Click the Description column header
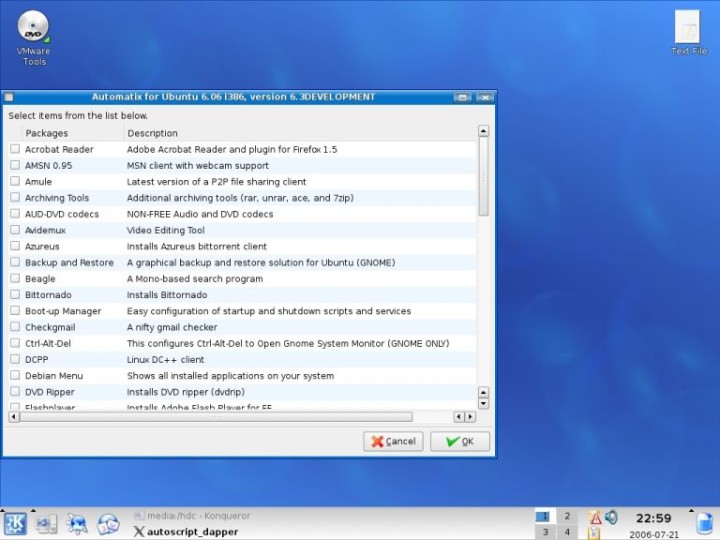The image size is (720, 540). 300,133
